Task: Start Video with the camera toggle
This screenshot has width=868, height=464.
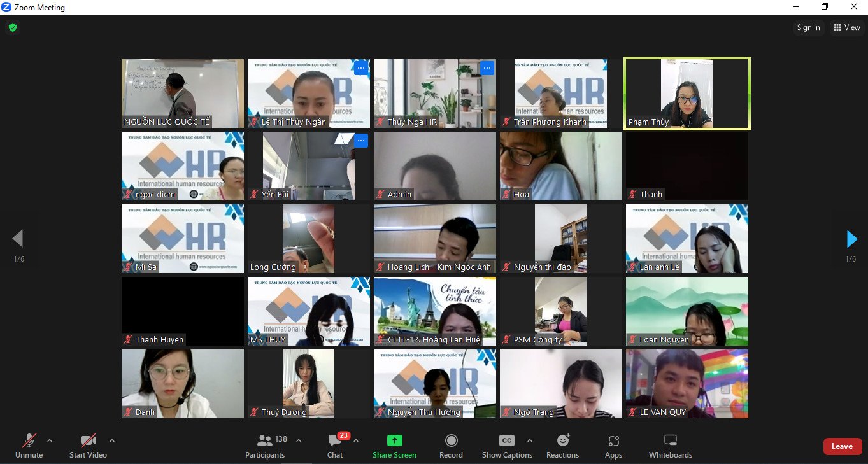Action: 88,446
